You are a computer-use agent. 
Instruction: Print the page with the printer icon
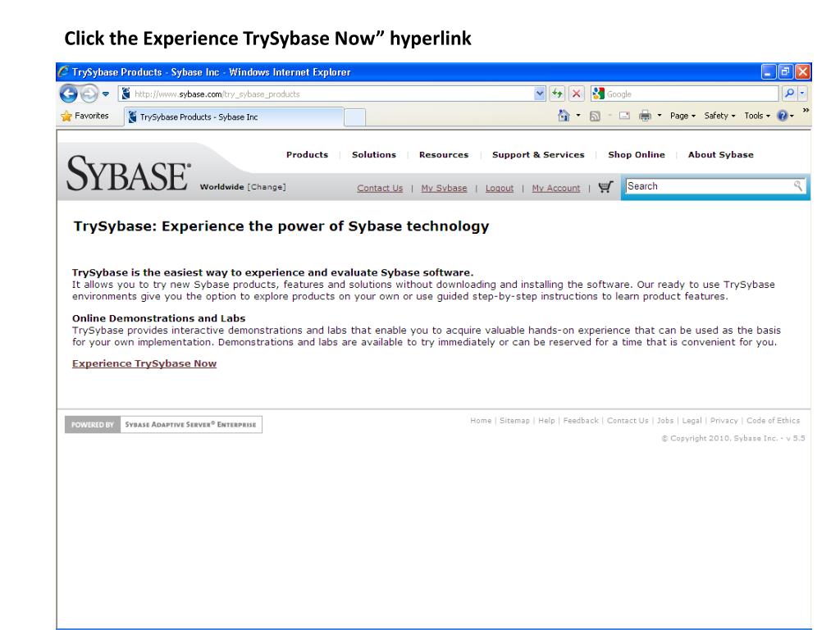645,116
